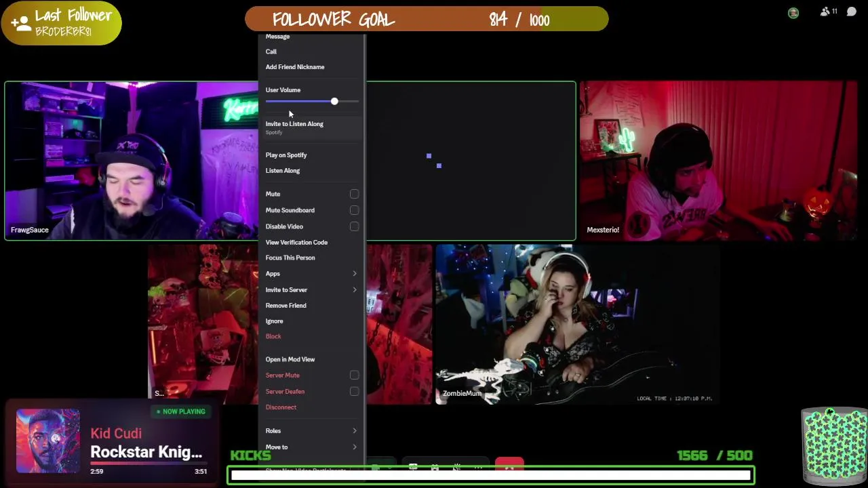Click the 814 / 1000 follower count
The height and width of the screenshot is (488, 868).
click(x=519, y=20)
